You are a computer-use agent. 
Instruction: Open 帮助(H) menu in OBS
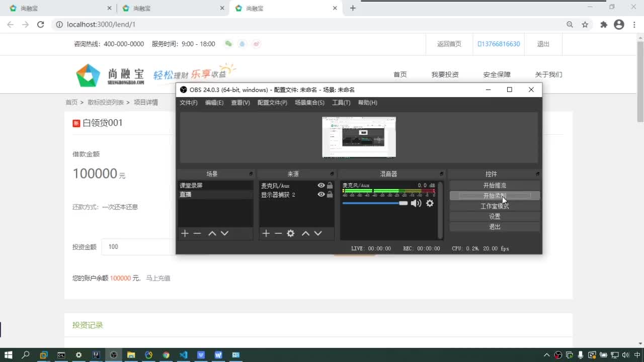[368, 103]
